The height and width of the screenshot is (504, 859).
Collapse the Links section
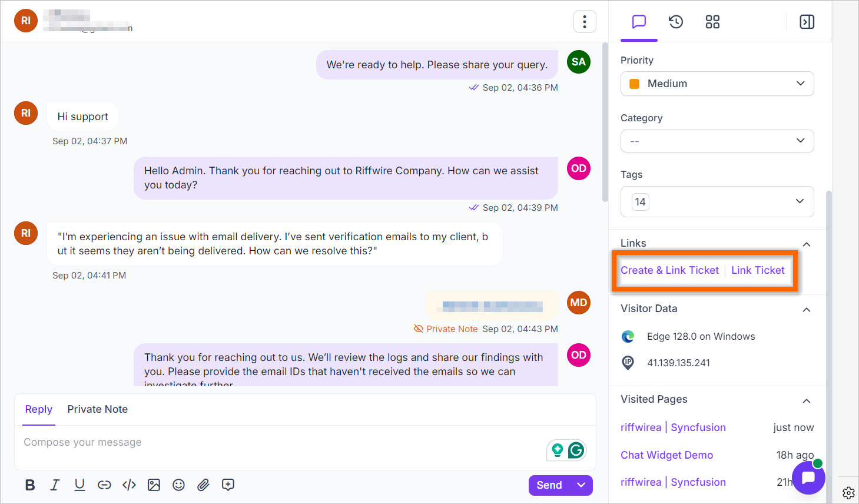[807, 244]
